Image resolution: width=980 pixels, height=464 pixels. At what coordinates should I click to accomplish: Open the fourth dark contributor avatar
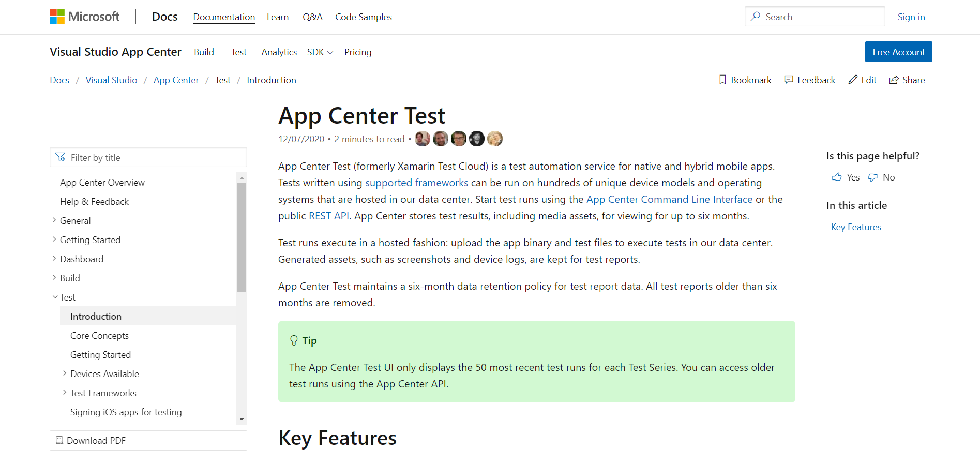pos(477,139)
